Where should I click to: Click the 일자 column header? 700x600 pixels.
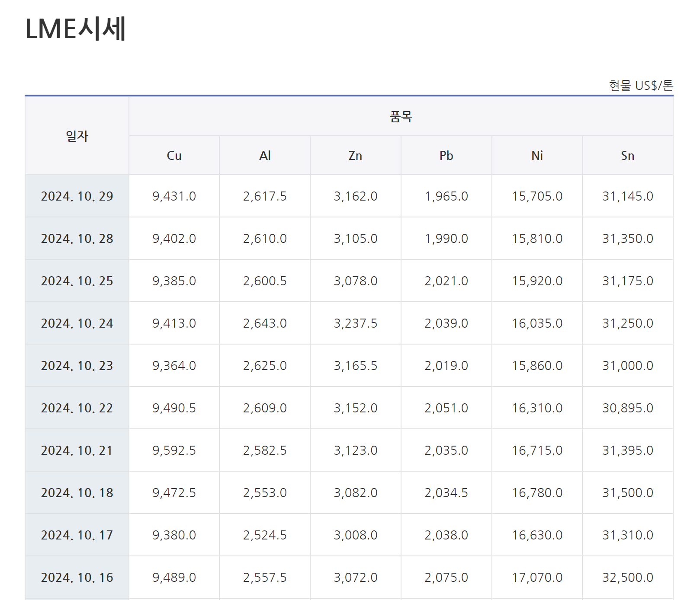point(77,136)
